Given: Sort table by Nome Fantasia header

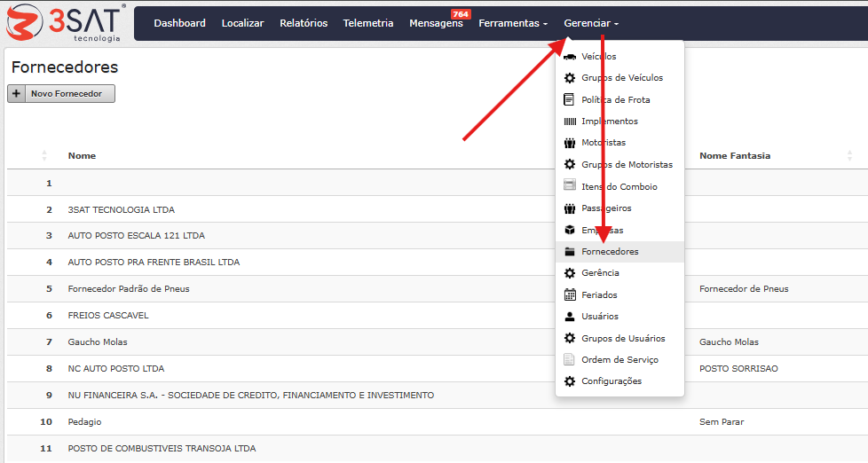Looking at the screenshot, I should pyautogui.click(x=735, y=156).
